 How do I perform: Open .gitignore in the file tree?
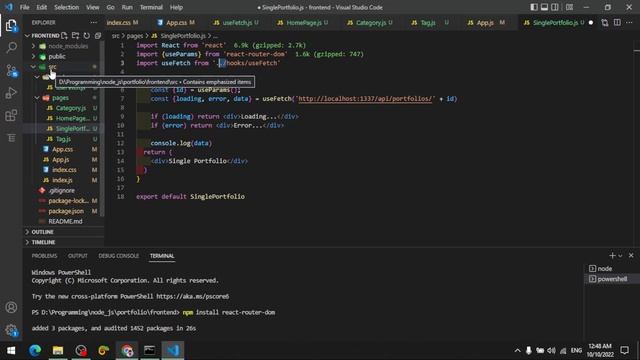pyautogui.click(x=61, y=191)
